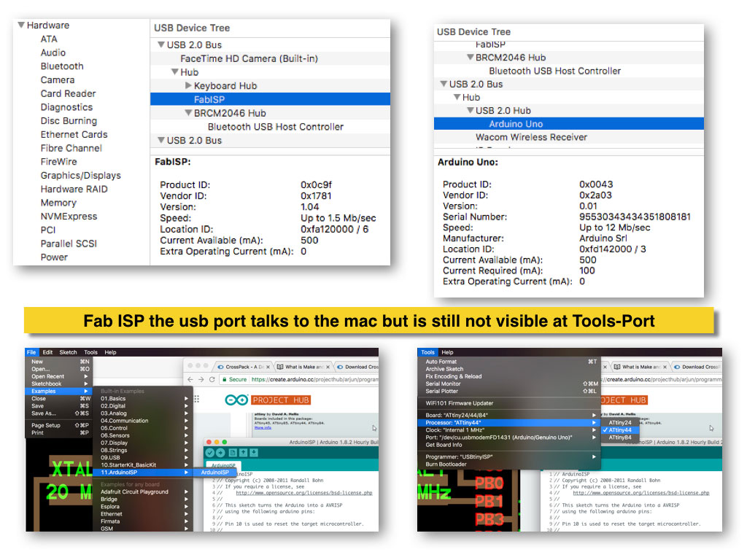
Task: Select the FabISP row in USB Device Tree
Action: (270, 99)
